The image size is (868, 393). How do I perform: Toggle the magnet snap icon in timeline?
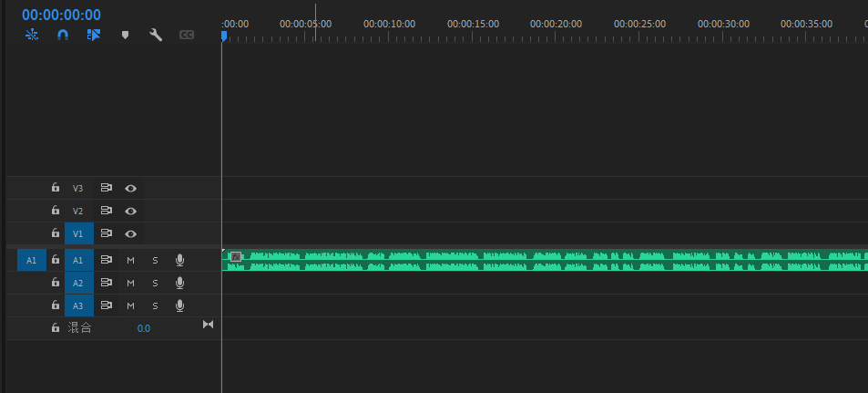click(63, 35)
